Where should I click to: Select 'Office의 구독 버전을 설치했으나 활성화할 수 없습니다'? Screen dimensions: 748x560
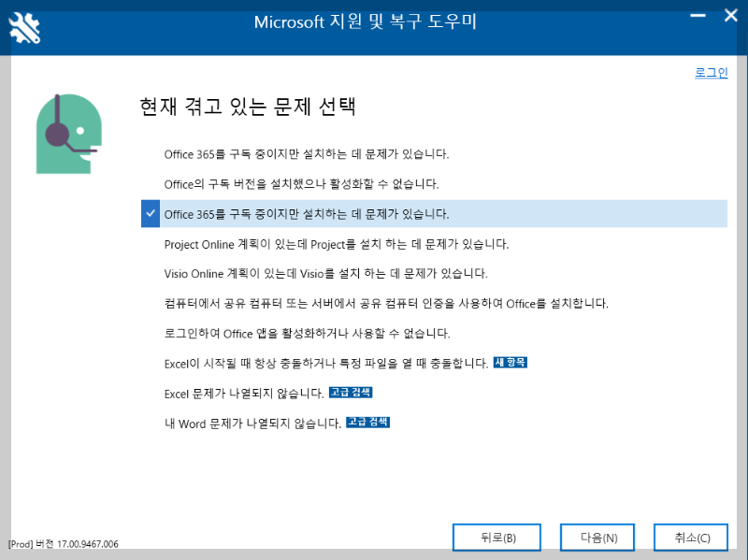(x=301, y=184)
